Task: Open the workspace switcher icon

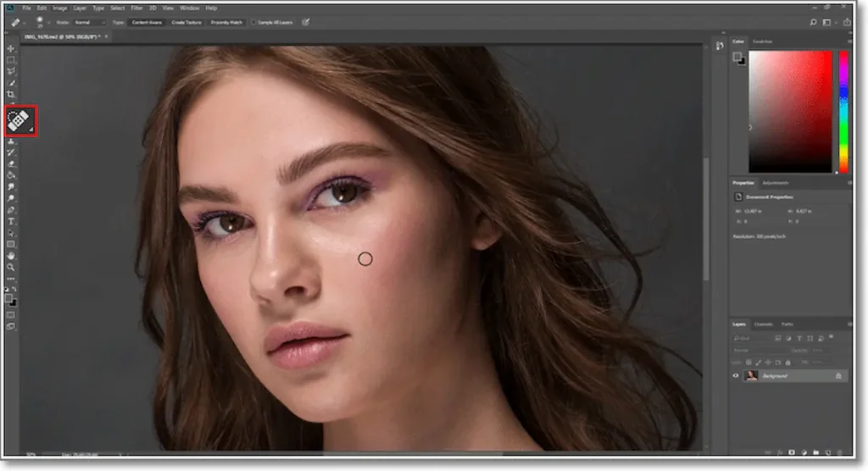Action: click(826, 22)
